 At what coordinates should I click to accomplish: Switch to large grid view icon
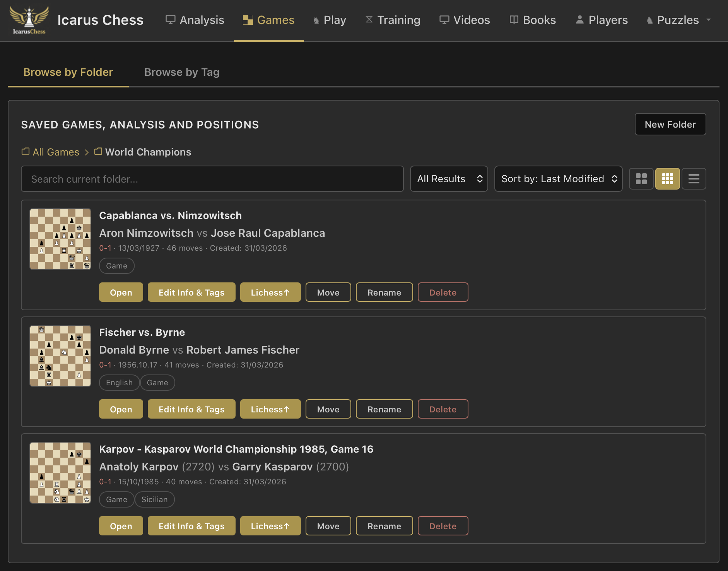(641, 179)
